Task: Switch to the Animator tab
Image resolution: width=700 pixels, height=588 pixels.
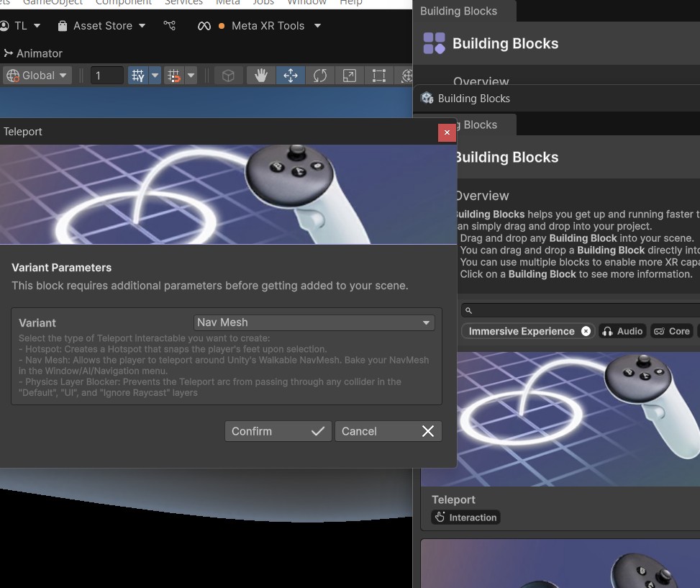Action: [33, 53]
